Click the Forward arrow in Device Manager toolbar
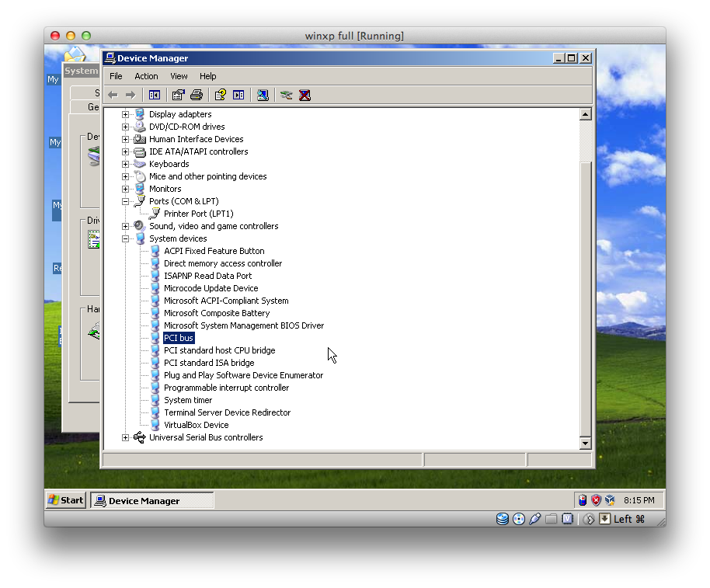710x588 pixels. (131, 95)
